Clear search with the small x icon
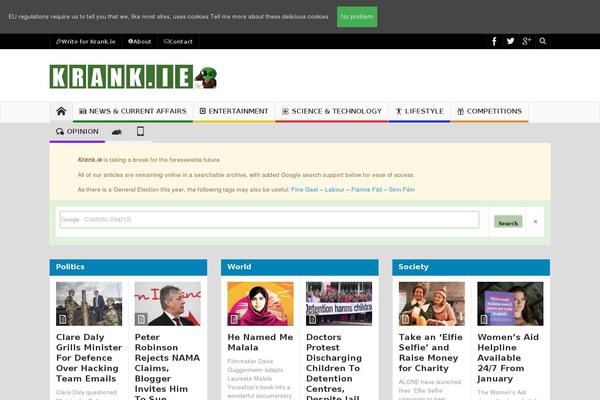This screenshot has width=600, height=400. [535, 221]
